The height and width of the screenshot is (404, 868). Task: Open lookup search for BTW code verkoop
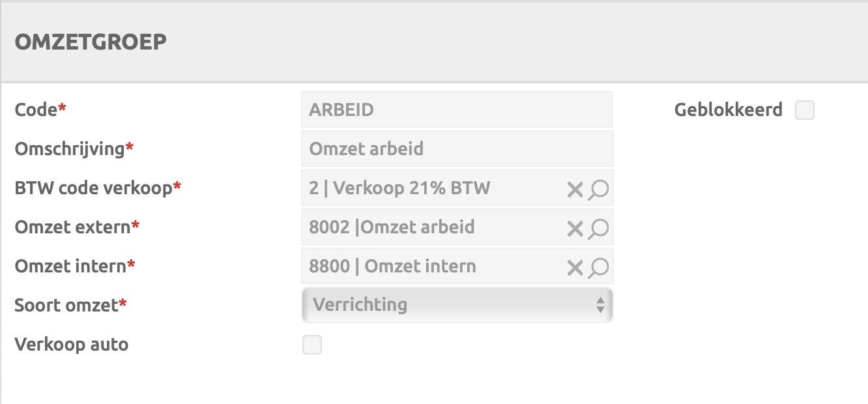pyautogui.click(x=598, y=190)
